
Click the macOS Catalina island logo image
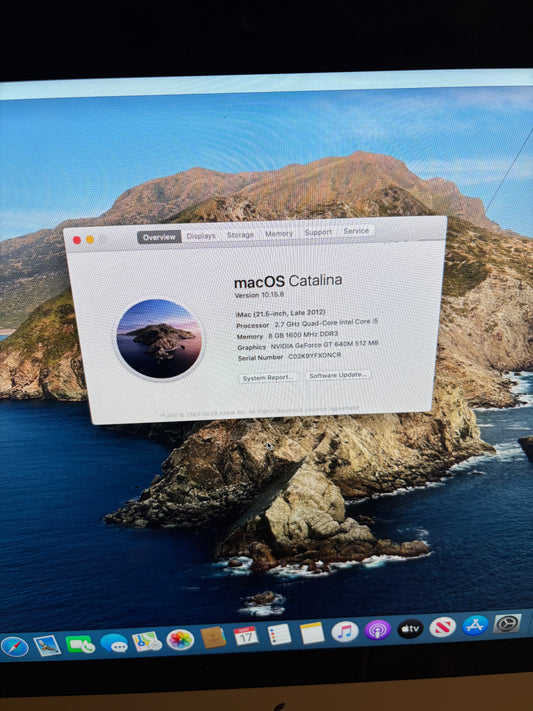(x=159, y=339)
